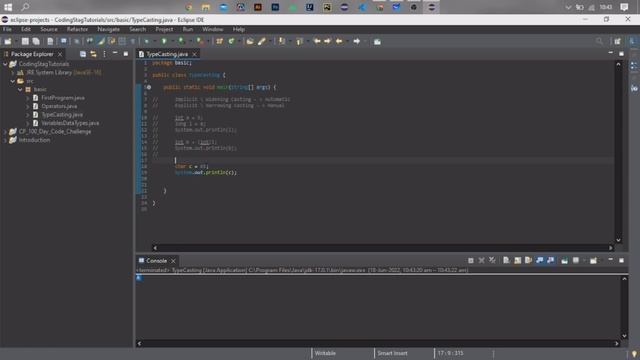Select TypeCasting.java in Package Explorer
Screen dimensions: 640x360
(62, 115)
